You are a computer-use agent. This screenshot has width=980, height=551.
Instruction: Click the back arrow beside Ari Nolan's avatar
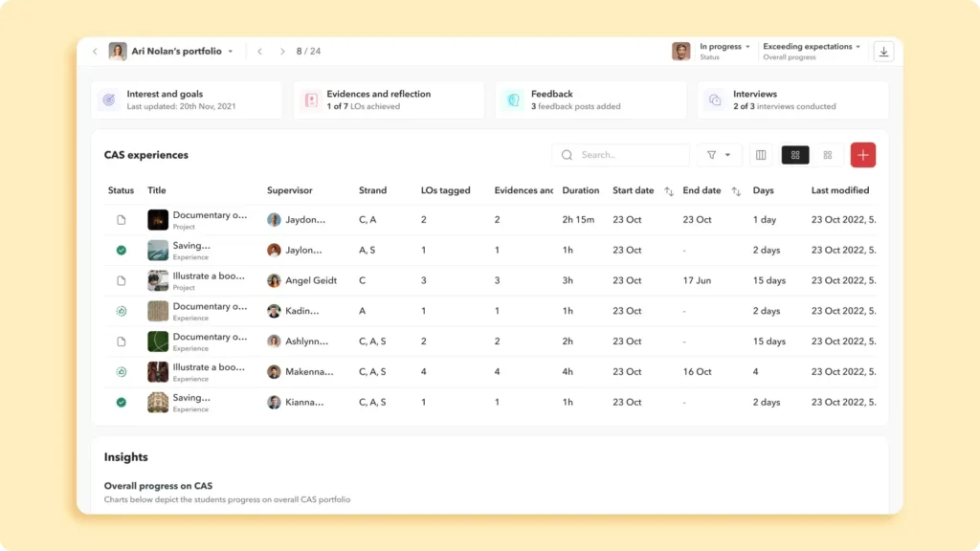click(x=95, y=52)
